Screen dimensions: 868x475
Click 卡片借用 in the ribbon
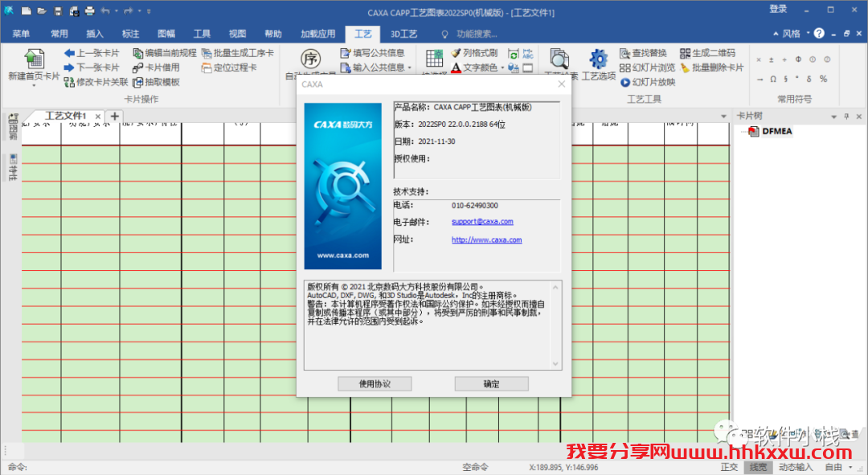[x=157, y=68]
